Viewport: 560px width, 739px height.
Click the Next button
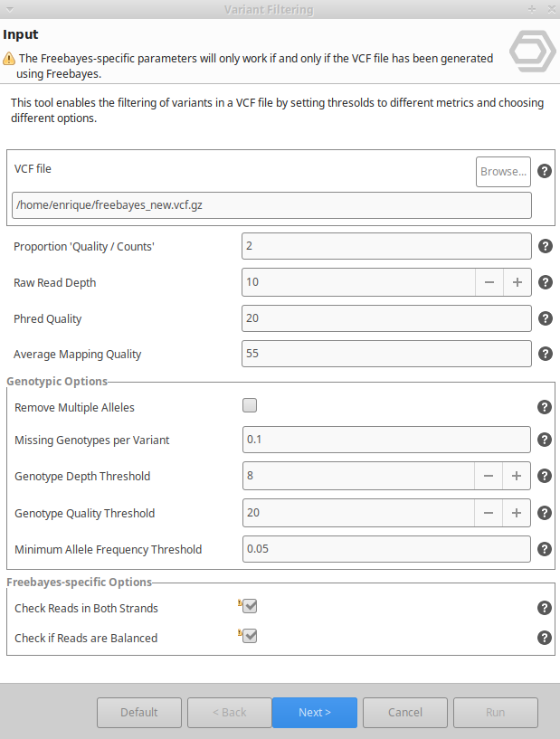click(x=315, y=713)
